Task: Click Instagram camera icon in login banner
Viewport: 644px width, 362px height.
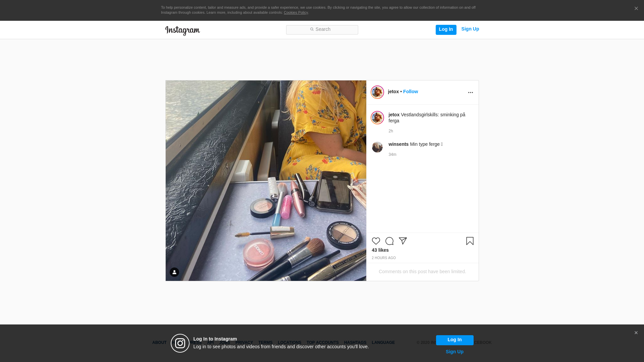Action: 180,343
